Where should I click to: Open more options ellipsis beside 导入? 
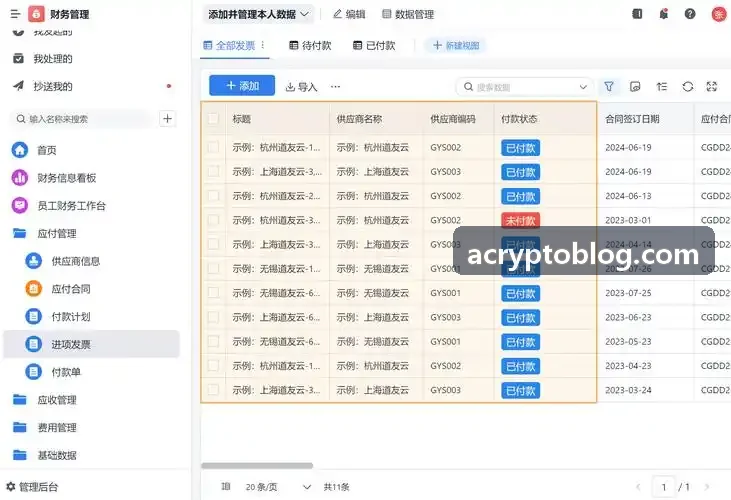(335, 87)
